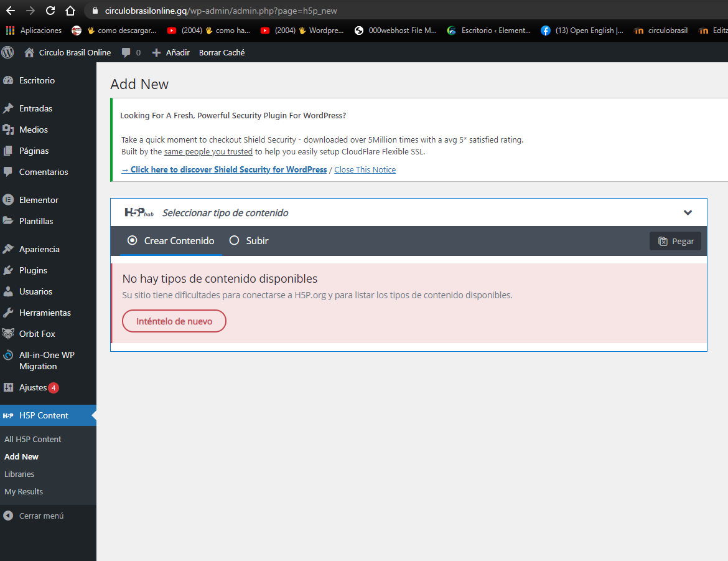Click the Pegar paste button
This screenshot has height=561, width=728.
pos(675,241)
